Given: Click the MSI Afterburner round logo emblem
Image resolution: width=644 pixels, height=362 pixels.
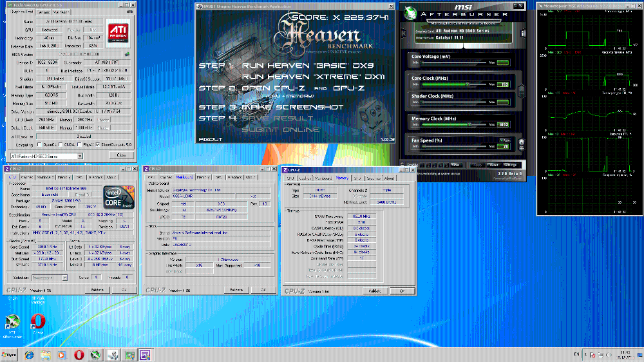Looking at the screenshot, I should 410,14.
